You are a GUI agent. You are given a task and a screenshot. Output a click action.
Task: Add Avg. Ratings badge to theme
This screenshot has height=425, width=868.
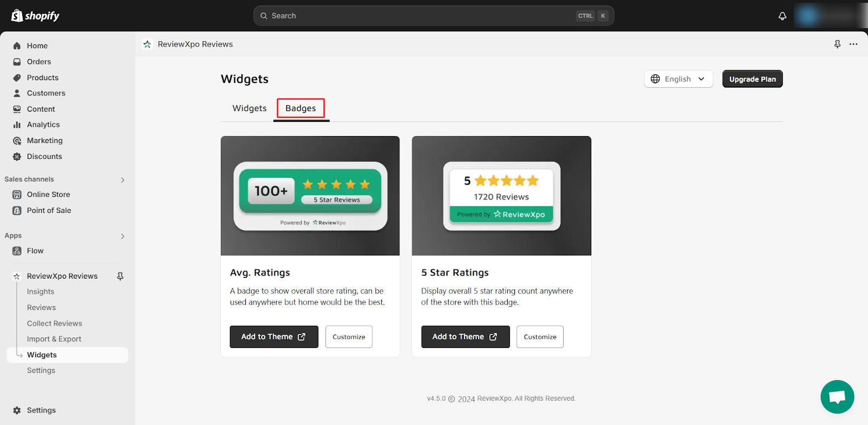[274, 337]
